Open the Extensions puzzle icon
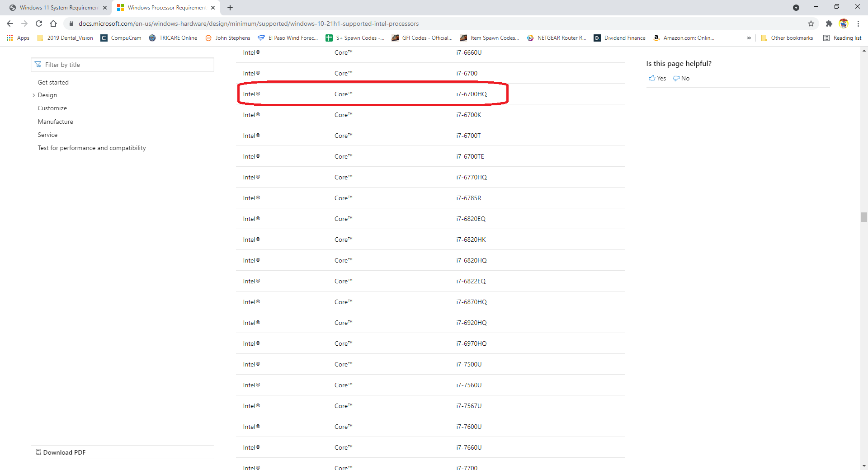Viewport: 868px width, 470px height. (829, 23)
